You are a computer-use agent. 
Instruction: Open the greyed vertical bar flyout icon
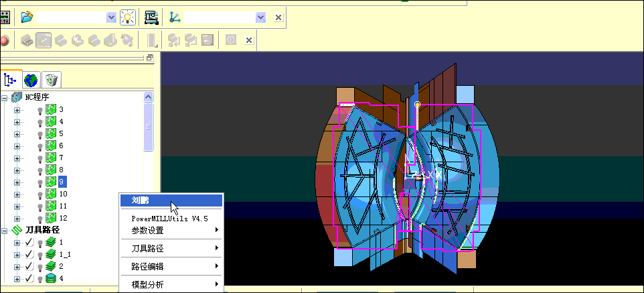click(x=153, y=40)
